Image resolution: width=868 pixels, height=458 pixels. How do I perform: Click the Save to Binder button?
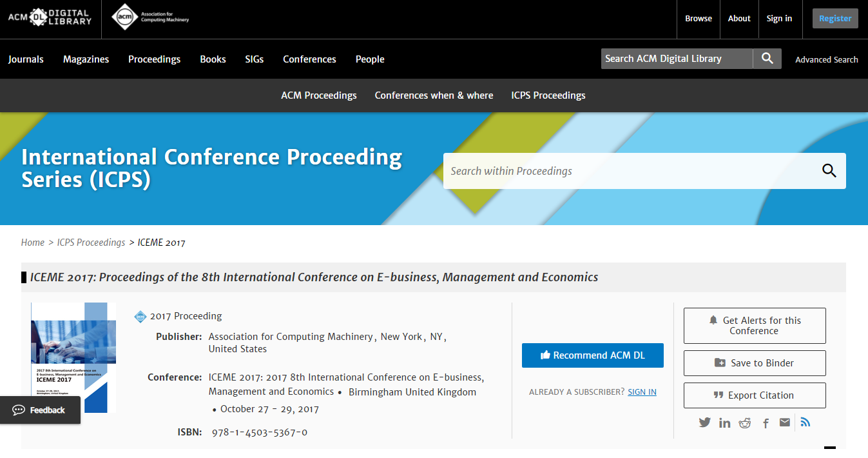click(755, 363)
